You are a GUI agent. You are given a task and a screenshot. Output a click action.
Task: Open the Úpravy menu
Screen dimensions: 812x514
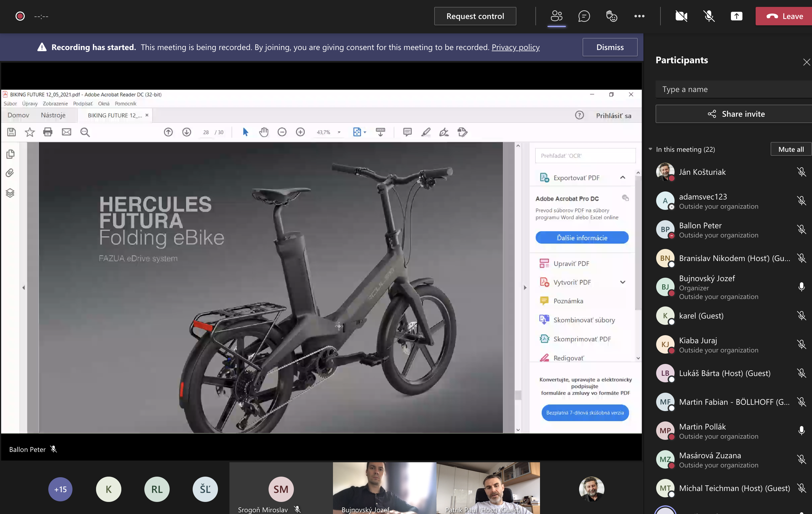click(30, 103)
